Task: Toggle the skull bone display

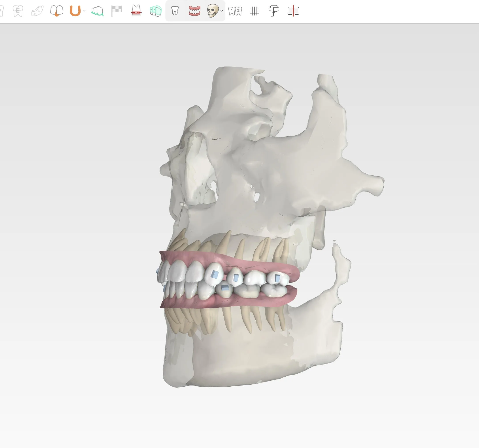Action: [x=213, y=11]
